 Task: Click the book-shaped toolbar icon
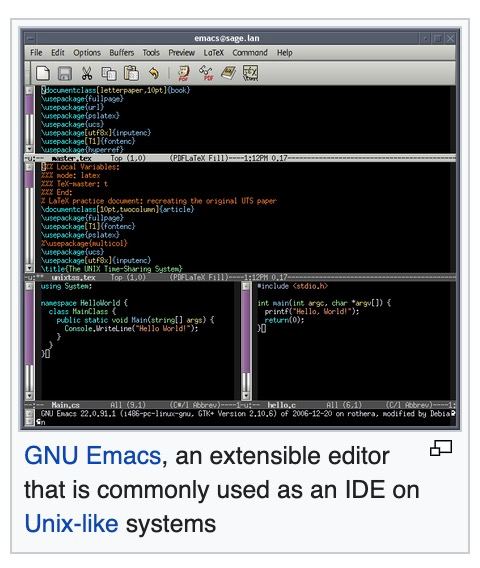pos(229,73)
